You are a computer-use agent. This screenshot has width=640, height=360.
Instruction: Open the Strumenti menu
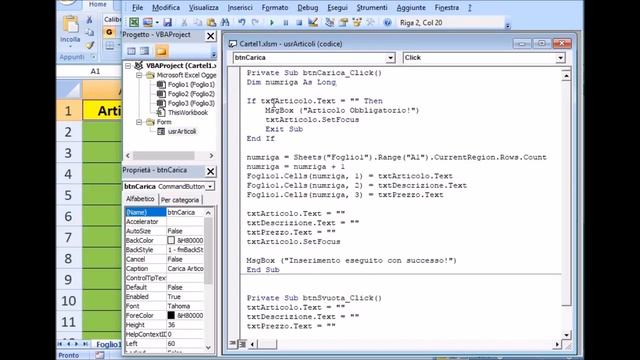click(372, 7)
